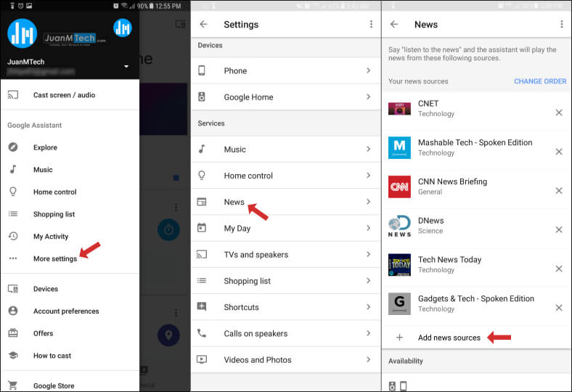
Task: Tap the DNews logo thumbnail
Action: [399, 226]
